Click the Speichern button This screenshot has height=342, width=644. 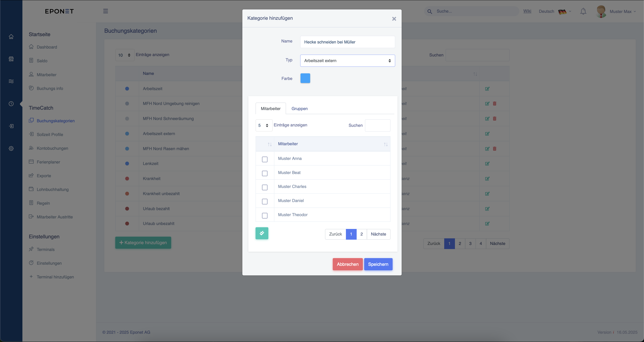(x=378, y=264)
